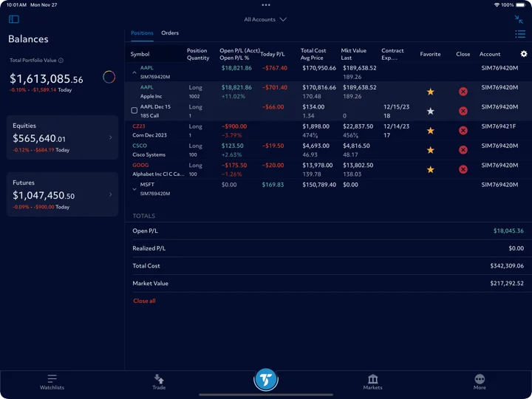Screen dimensions: 532x399
Task: Open list view options icon
Action: click(520, 34)
